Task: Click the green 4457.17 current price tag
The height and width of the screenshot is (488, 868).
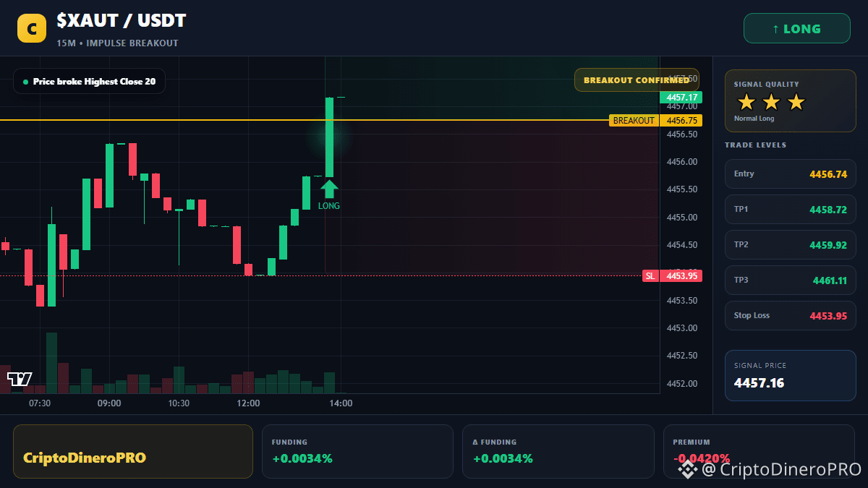Action: tap(681, 97)
